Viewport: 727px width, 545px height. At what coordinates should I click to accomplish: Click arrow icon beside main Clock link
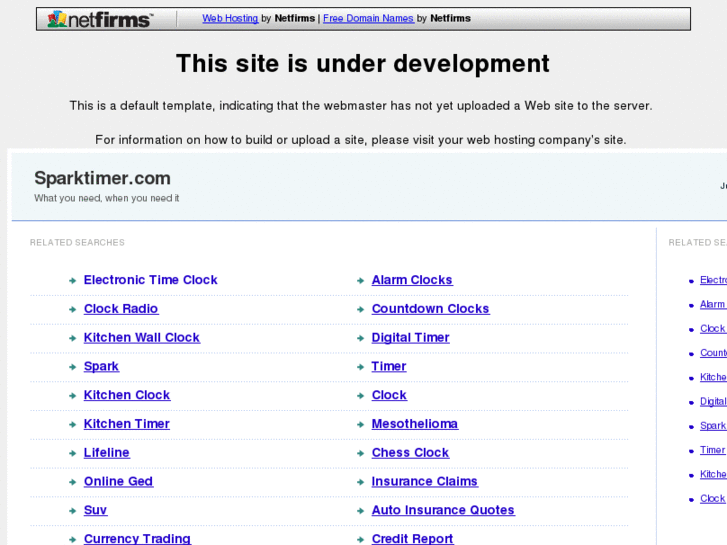pos(360,396)
